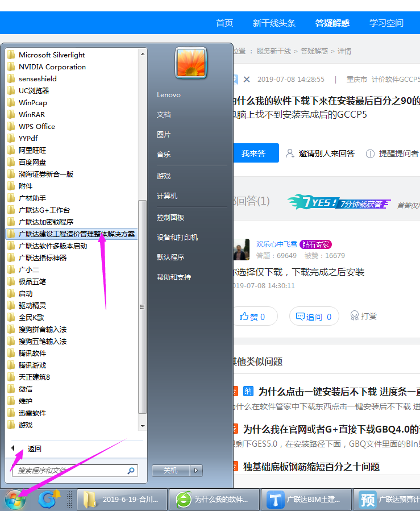Click the blue 纳 badge icon
Screen dimensions: 420x511
click(x=248, y=391)
